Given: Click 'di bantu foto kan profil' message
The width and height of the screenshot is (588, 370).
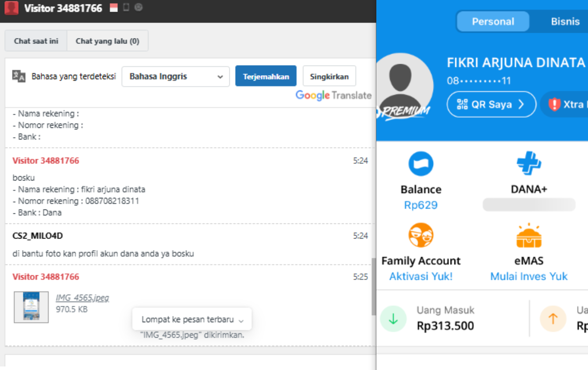Looking at the screenshot, I should click(103, 254).
